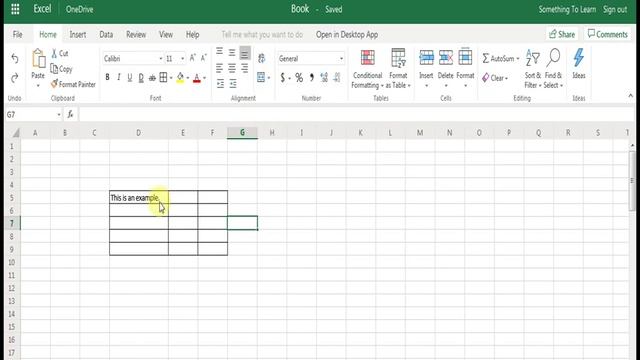Toggle merge and center cells
This screenshot has height=360, width=640.
(x=261, y=78)
